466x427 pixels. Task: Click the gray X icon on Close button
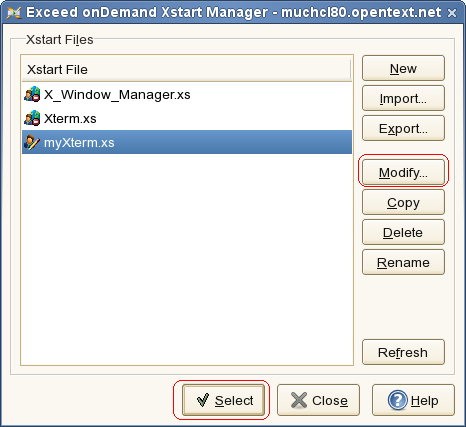coord(299,400)
